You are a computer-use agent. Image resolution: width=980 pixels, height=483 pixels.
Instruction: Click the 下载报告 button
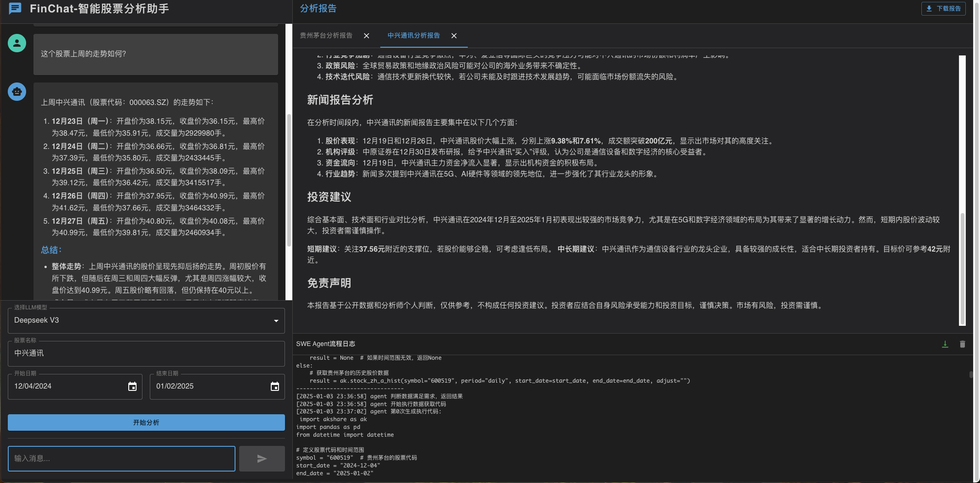pyautogui.click(x=943, y=9)
